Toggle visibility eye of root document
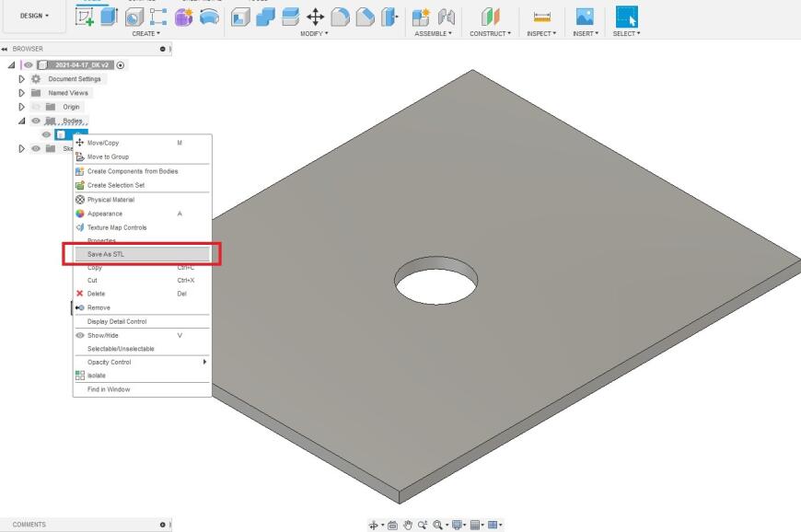The width and height of the screenshot is (801, 532). point(29,64)
